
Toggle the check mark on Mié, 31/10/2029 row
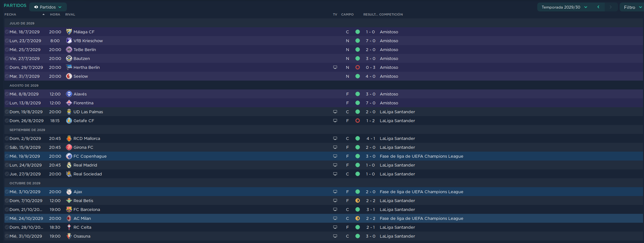pos(7,236)
